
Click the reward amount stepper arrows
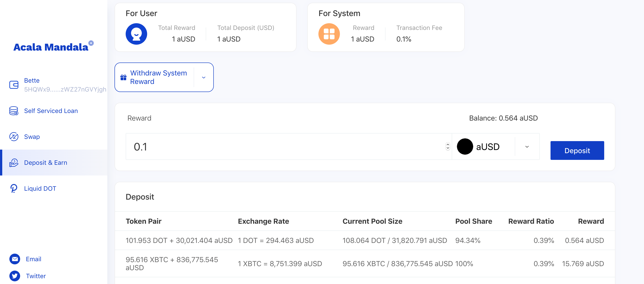[x=447, y=146]
